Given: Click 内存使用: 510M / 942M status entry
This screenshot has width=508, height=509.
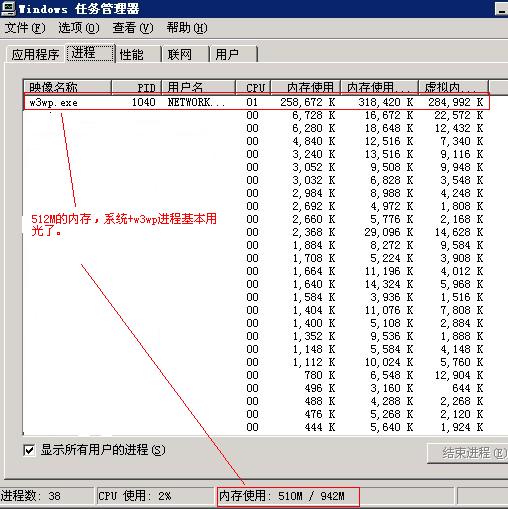Looking at the screenshot, I should tap(282, 496).
